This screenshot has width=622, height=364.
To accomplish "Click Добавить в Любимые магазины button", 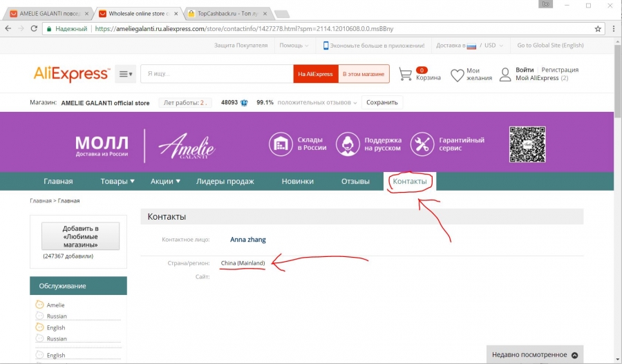I will (x=81, y=236).
